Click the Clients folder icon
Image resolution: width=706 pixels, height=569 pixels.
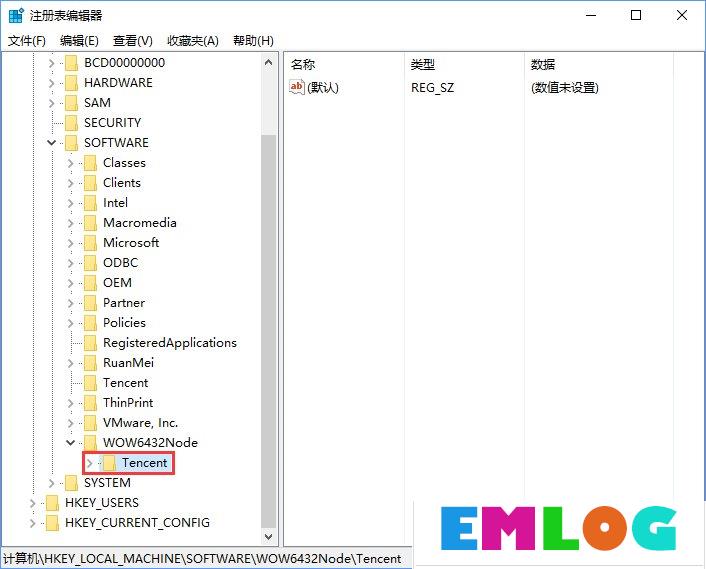90,183
